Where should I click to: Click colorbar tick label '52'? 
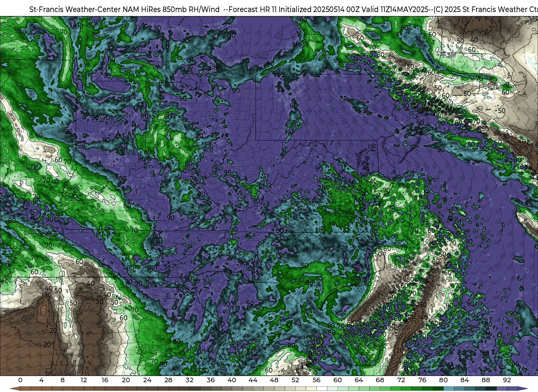[x=295, y=380]
